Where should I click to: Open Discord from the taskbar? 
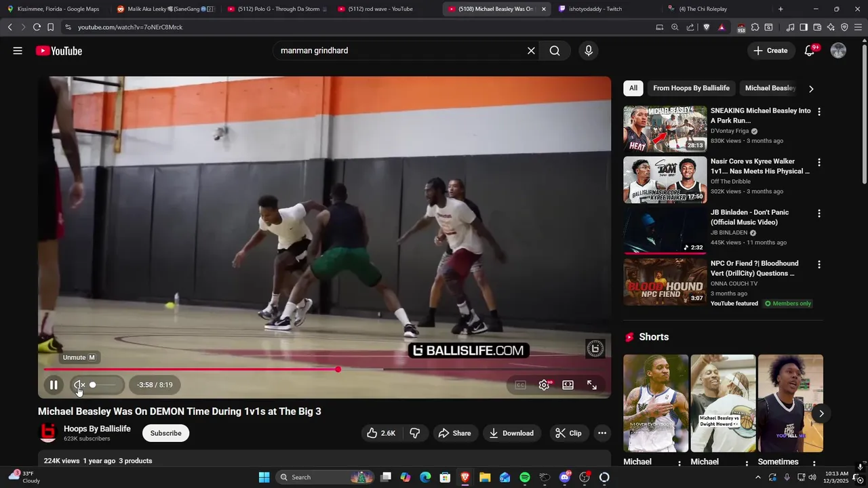(x=565, y=477)
